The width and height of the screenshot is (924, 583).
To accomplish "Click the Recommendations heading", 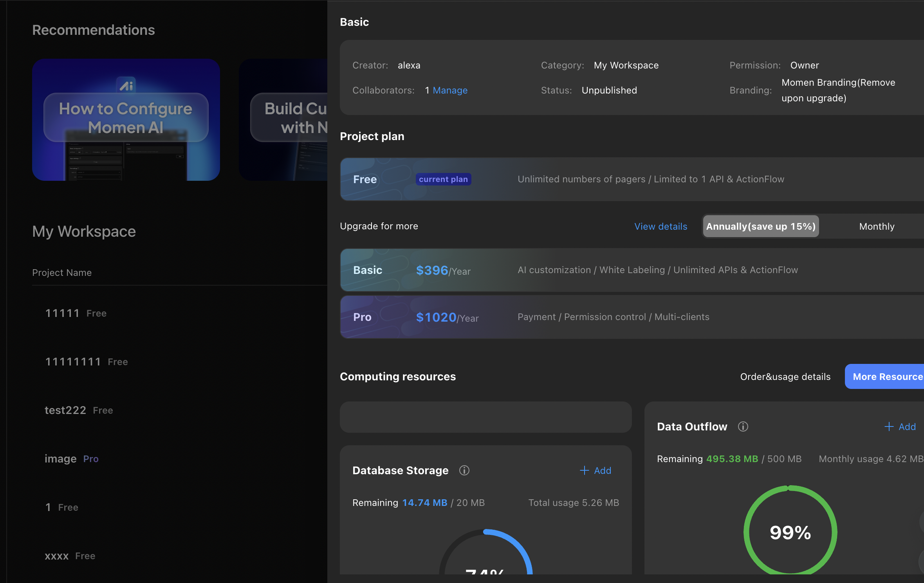I will coord(94,30).
